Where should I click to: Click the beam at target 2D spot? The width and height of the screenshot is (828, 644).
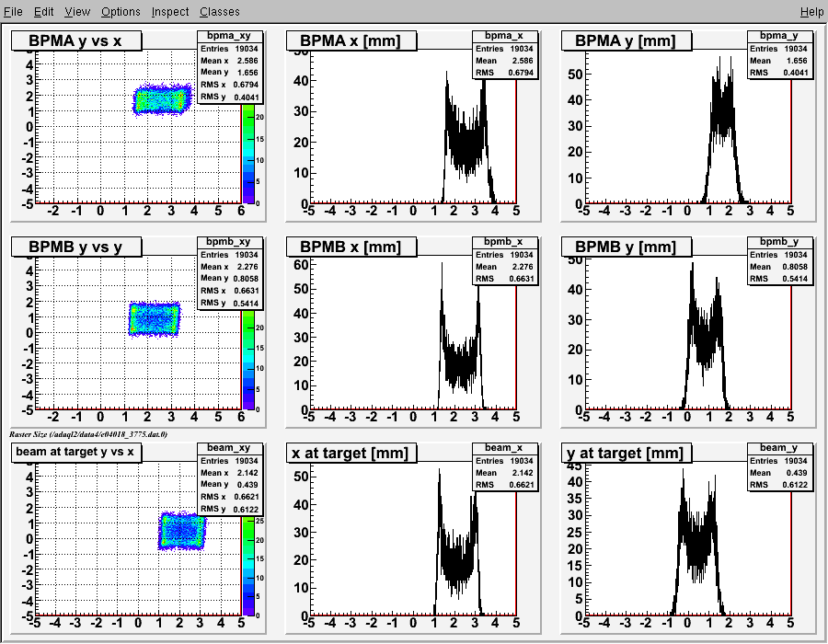[181, 531]
